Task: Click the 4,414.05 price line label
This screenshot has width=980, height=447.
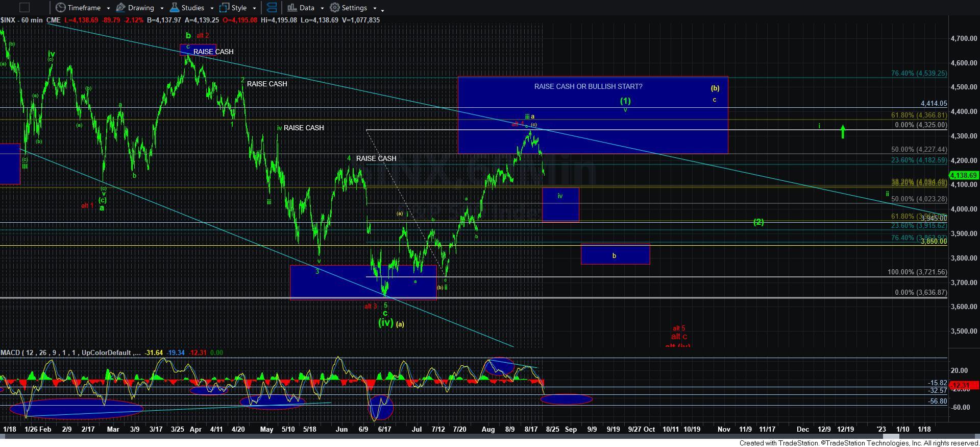Action: tap(934, 103)
